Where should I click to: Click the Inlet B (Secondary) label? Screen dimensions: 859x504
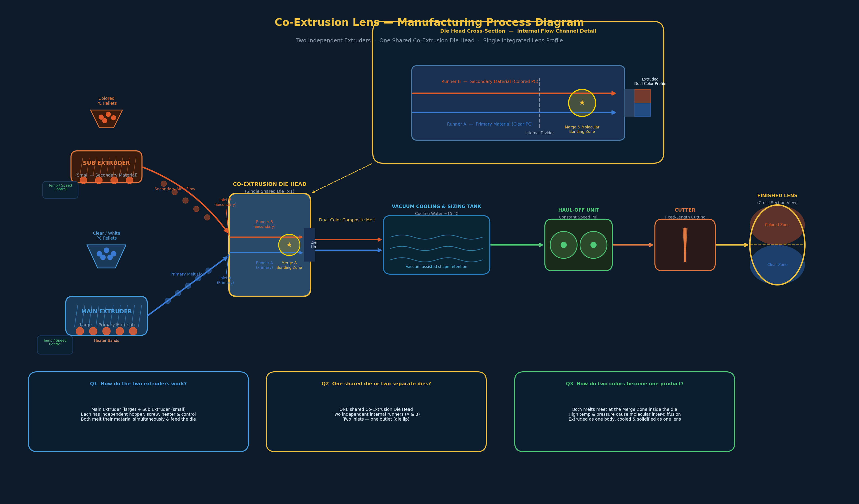click(225, 202)
